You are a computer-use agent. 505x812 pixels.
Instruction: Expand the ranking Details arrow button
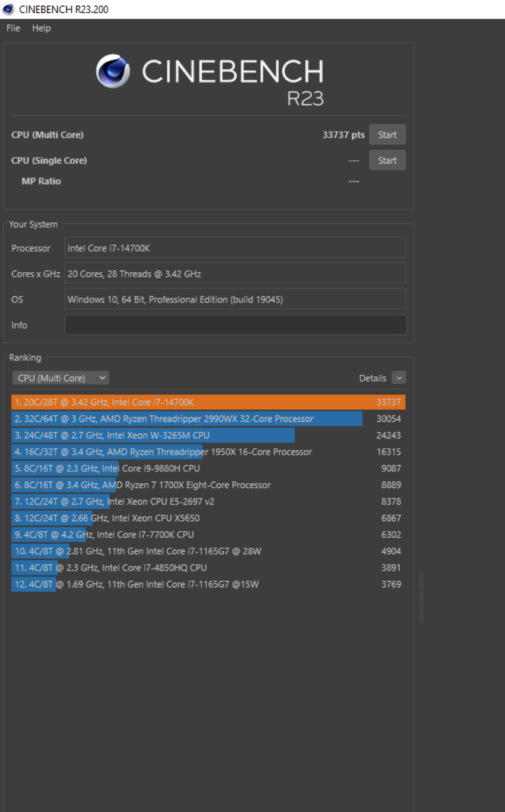pyautogui.click(x=398, y=378)
